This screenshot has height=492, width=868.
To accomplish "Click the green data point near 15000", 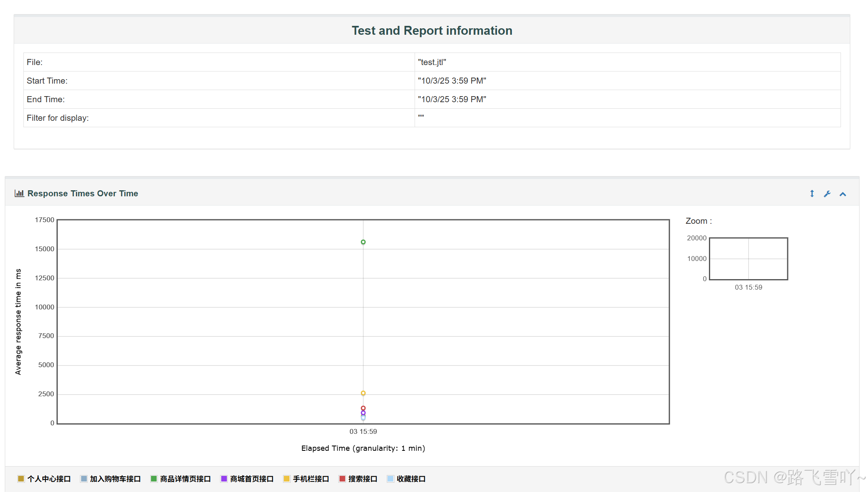I will tap(363, 242).
